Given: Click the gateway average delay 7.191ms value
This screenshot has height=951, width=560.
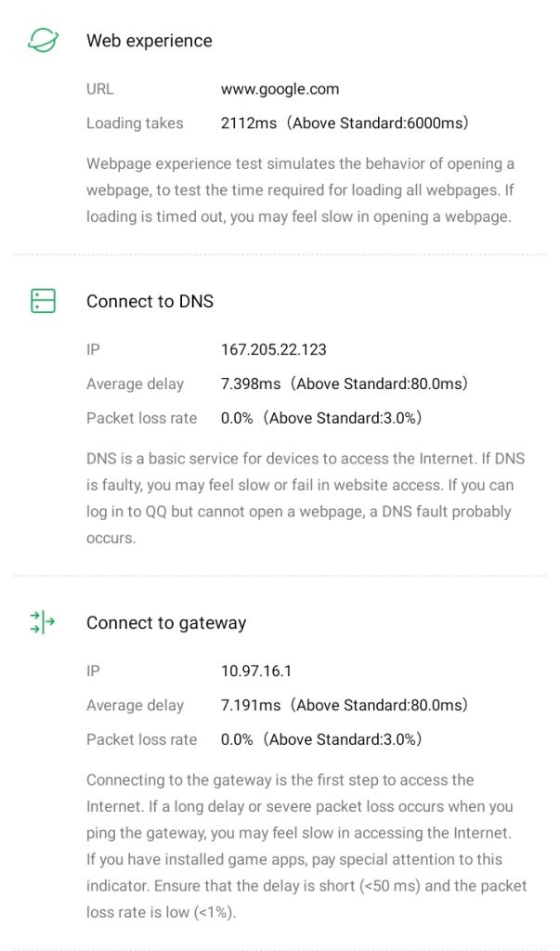Looking at the screenshot, I should [x=344, y=706].
